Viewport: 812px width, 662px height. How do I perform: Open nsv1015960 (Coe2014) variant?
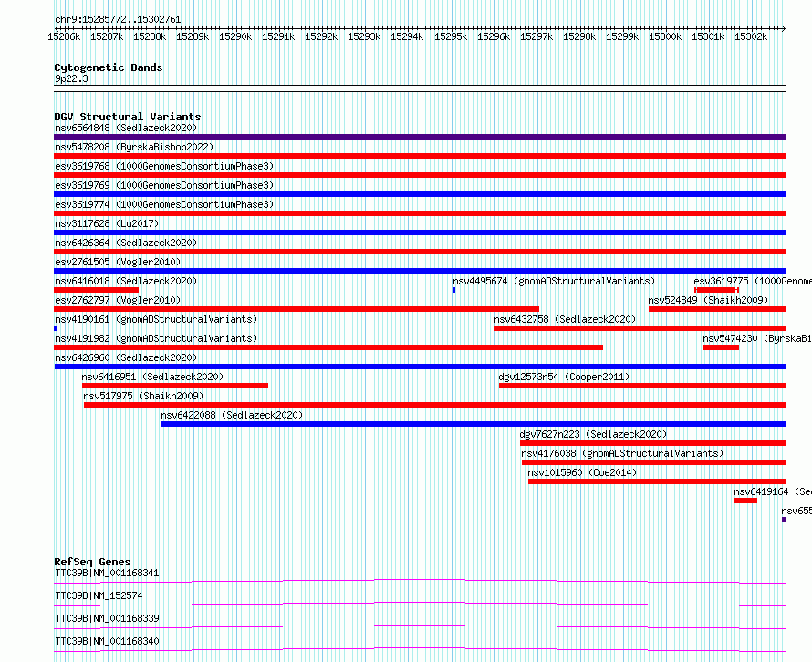click(x=582, y=472)
